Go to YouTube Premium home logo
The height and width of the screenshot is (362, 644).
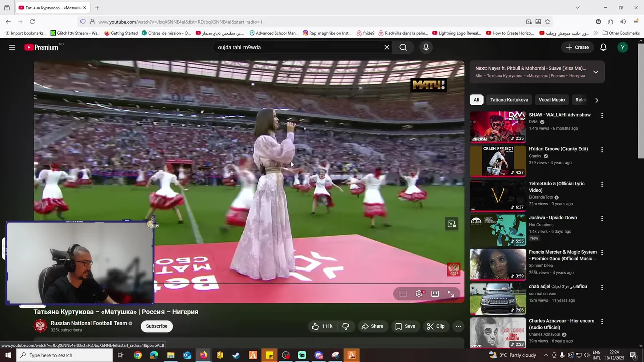(x=41, y=47)
